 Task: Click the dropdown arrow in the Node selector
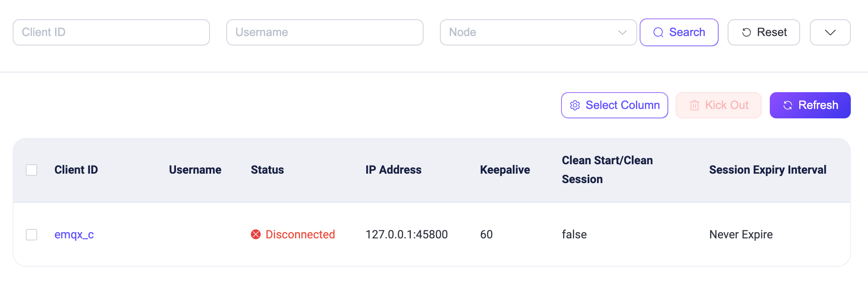tap(623, 32)
